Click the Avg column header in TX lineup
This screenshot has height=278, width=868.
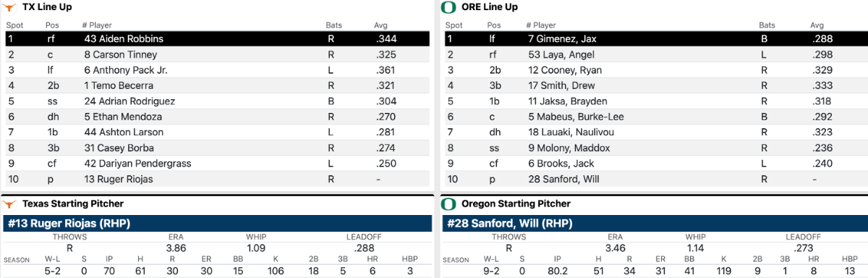point(381,25)
